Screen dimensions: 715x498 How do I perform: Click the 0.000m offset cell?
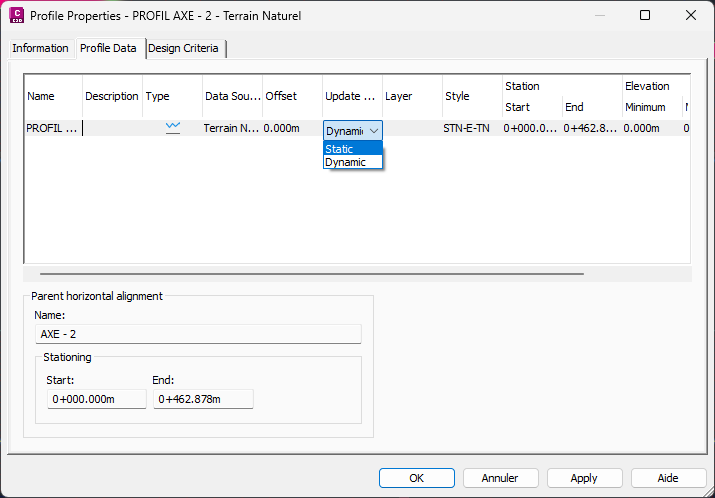coord(292,128)
